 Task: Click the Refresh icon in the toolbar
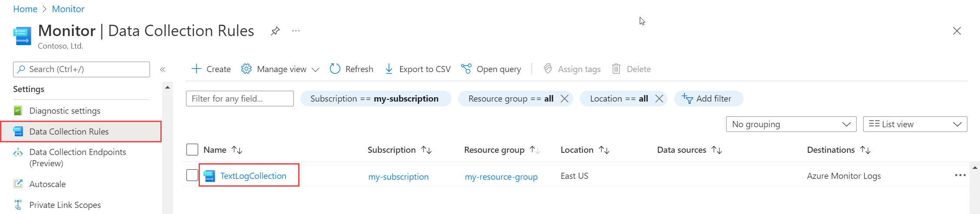(x=335, y=69)
